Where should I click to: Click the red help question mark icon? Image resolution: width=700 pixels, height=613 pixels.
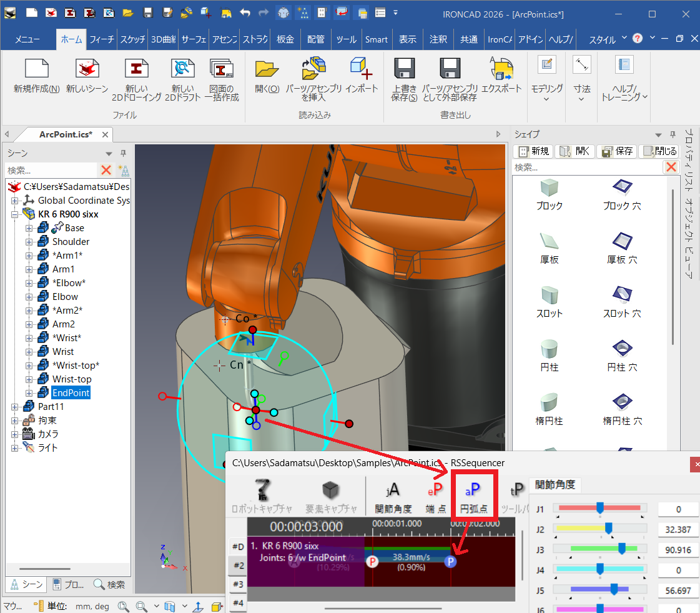(638, 38)
